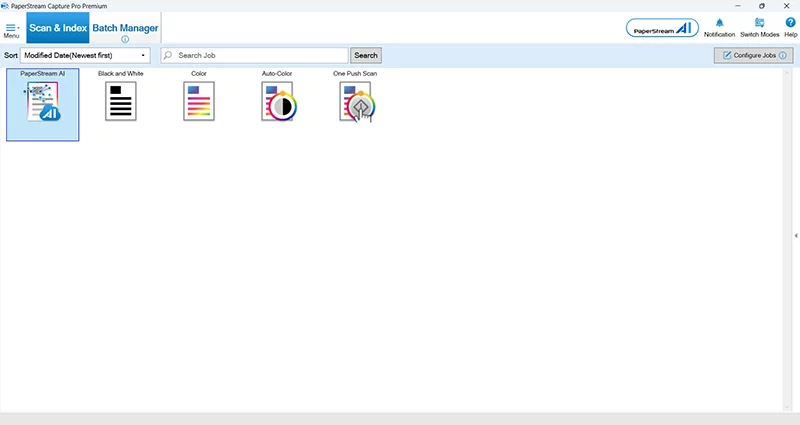Start the Black and White scan job
Screen dimensions: 800x425
coord(120,102)
